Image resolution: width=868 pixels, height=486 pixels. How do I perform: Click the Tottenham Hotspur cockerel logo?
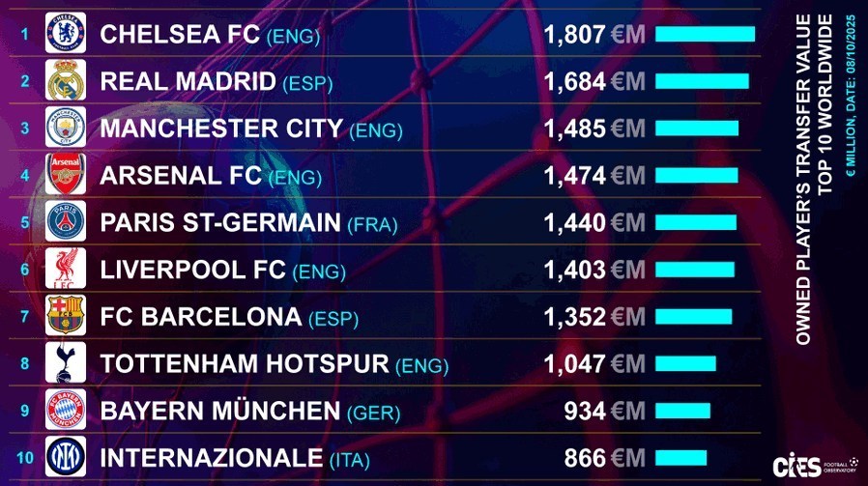(66, 362)
